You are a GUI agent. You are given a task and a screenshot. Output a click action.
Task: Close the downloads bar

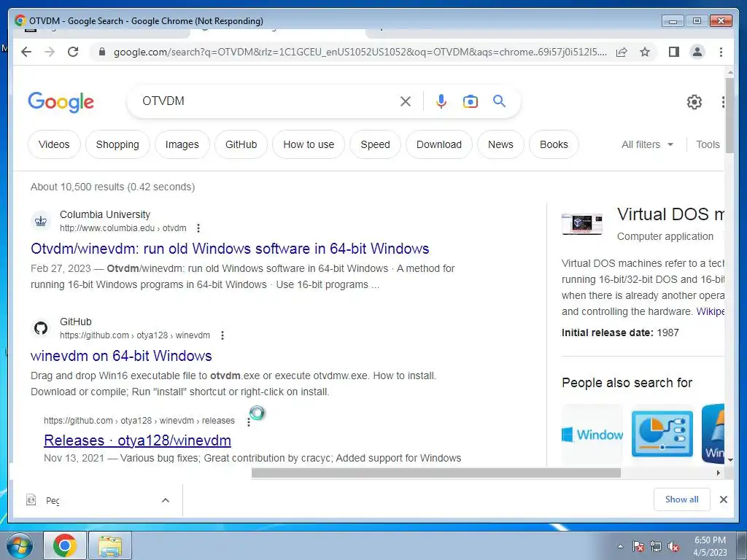723,499
